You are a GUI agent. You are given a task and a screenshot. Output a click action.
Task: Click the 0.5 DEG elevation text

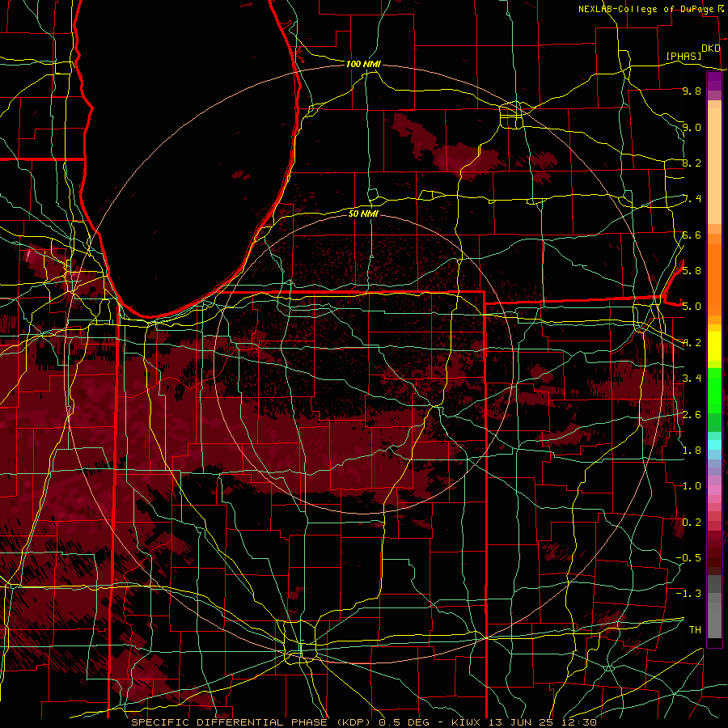405,722
